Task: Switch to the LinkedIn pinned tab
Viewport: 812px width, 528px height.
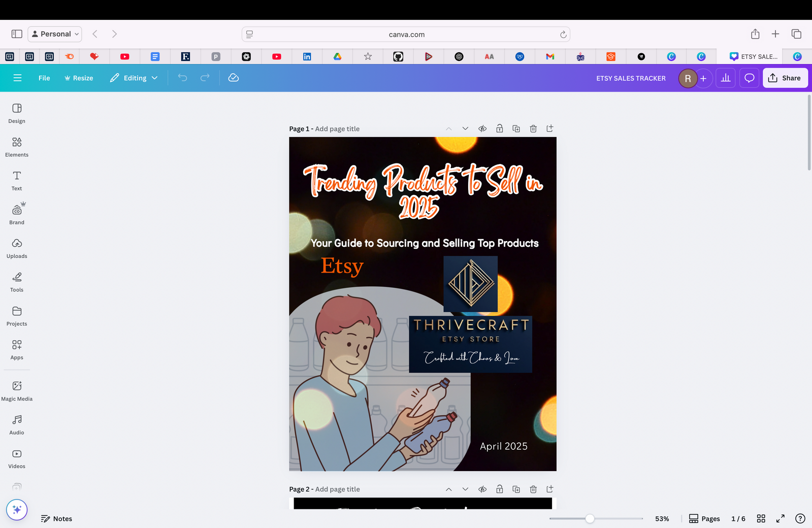Action: (307, 56)
